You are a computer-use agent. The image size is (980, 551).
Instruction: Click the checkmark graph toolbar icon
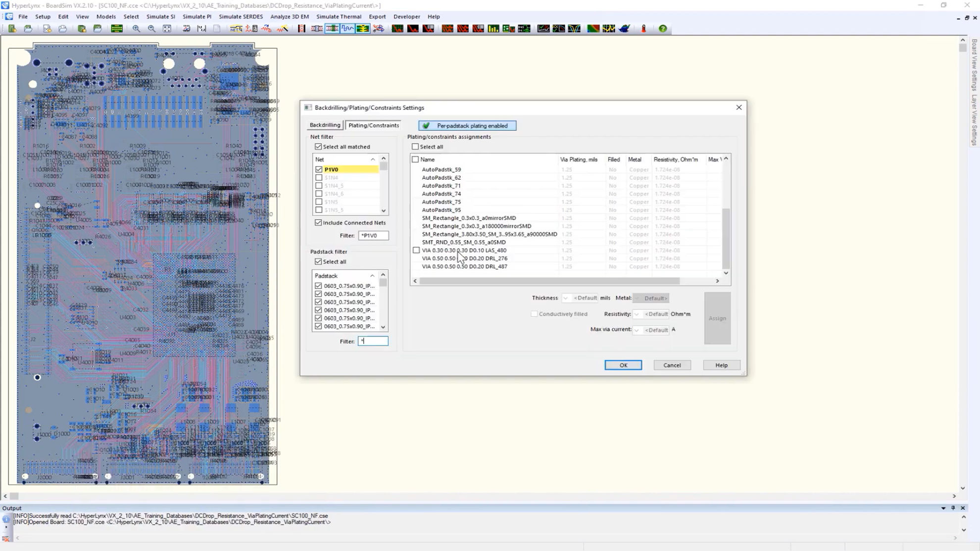coord(543,29)
